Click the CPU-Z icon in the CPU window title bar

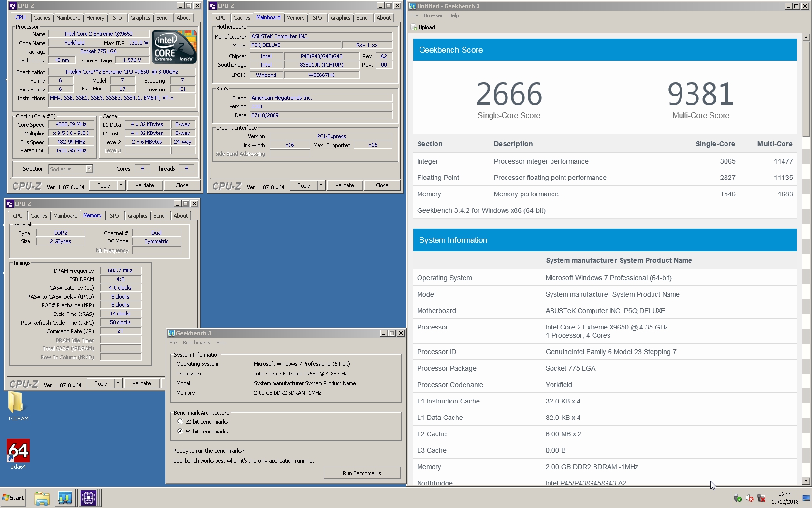[x=13, y=6]
